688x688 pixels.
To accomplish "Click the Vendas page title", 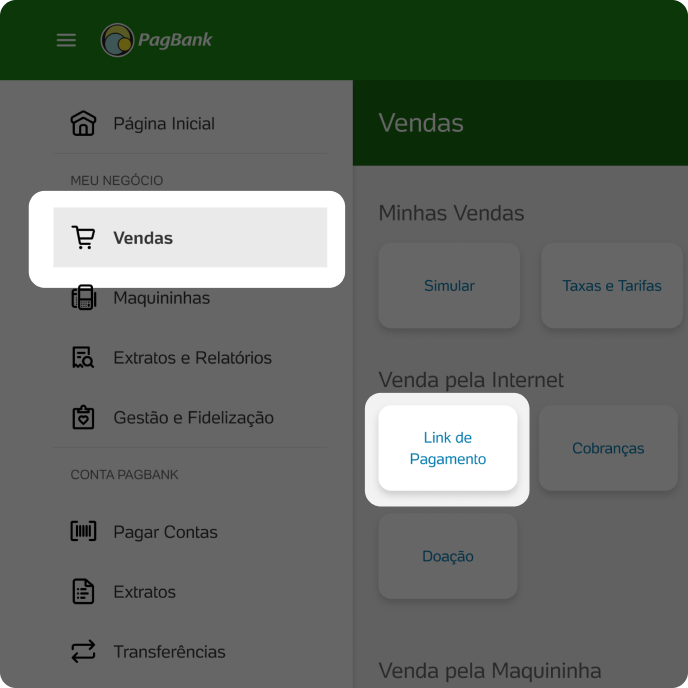I will pos(421,122).
